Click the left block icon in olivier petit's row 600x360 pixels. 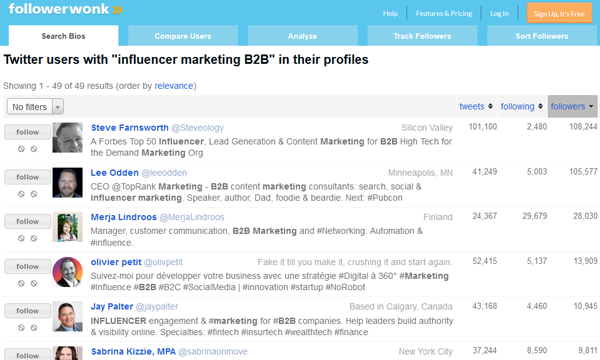[21, 283]
